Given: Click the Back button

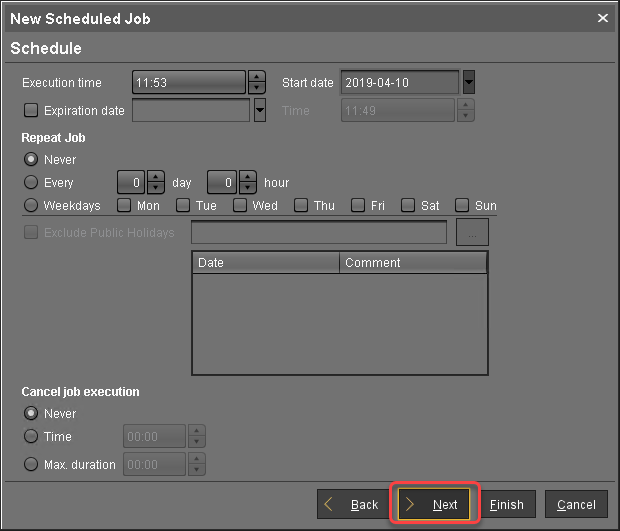Looking at the screenshot, I should [351, 505].
